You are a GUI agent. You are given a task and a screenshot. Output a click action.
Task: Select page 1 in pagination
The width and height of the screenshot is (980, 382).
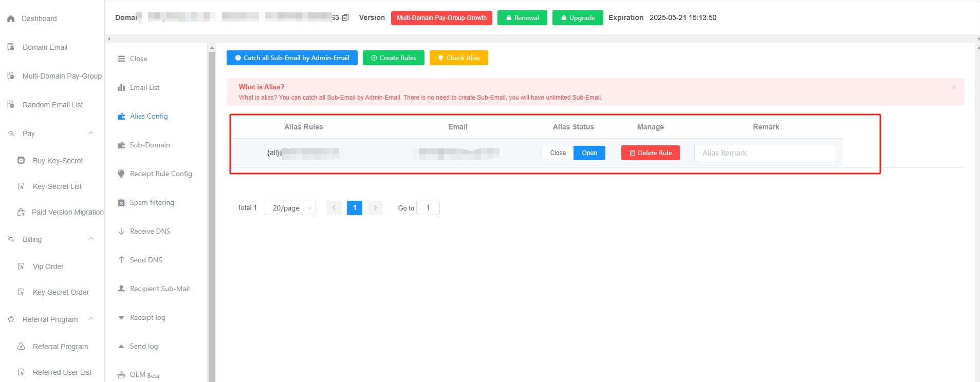point(355,208)
